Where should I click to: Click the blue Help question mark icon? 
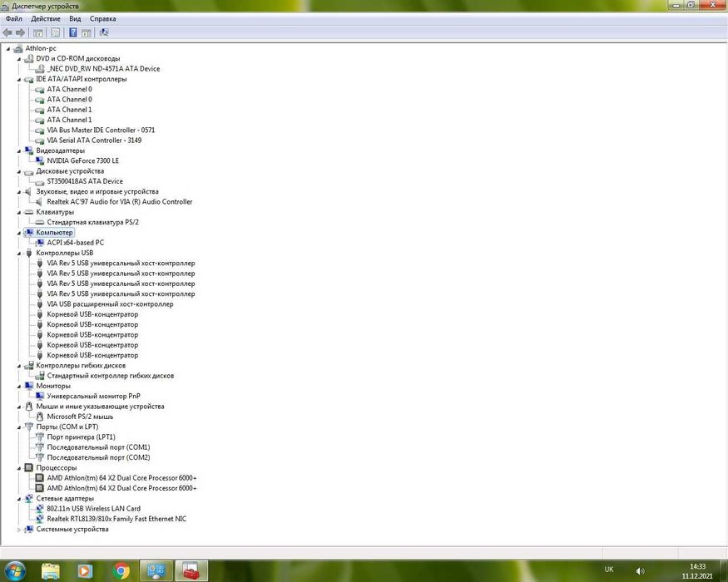[x=73, y=32]
